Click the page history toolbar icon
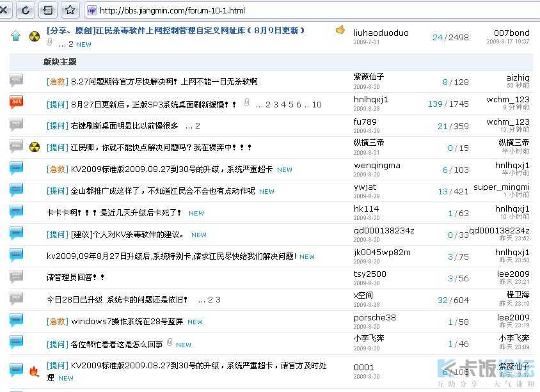The image size is (540, 392). pyautogui.click(x=48, y=10)
